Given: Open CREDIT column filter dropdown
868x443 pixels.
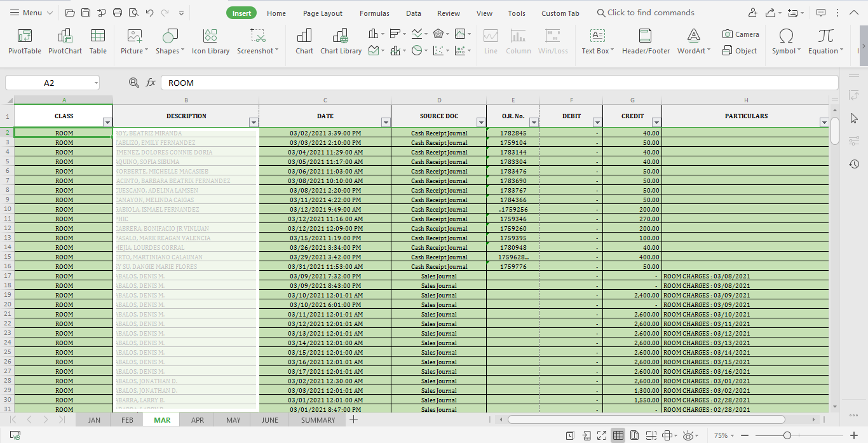Looking at the screenshot, I should pyautogui.click(x=656, y=123).
